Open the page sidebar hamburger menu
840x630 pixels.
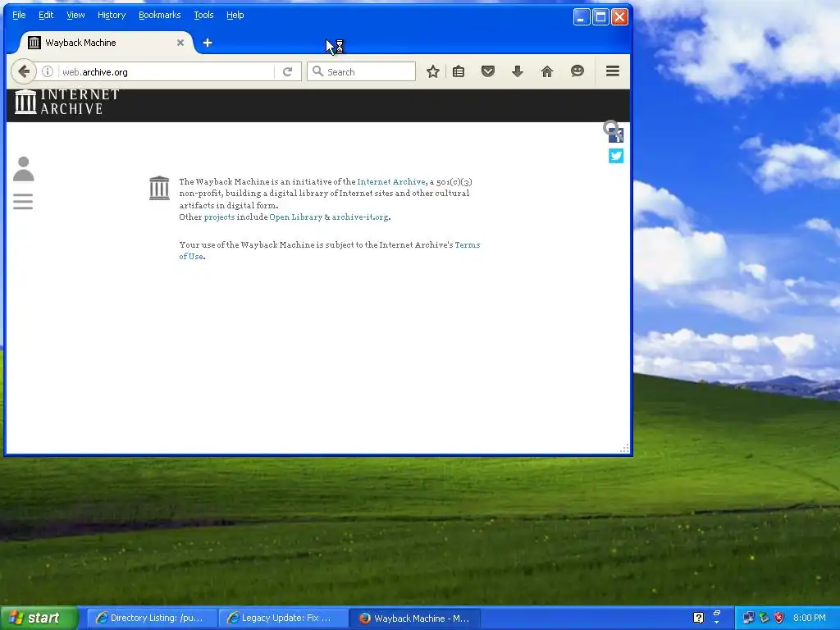(23, 202)
